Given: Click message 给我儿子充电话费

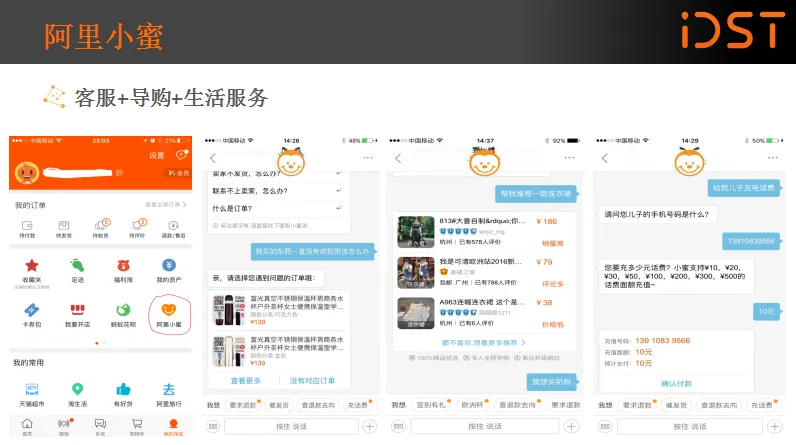Looking at the screenshot, I should [744, 188].
